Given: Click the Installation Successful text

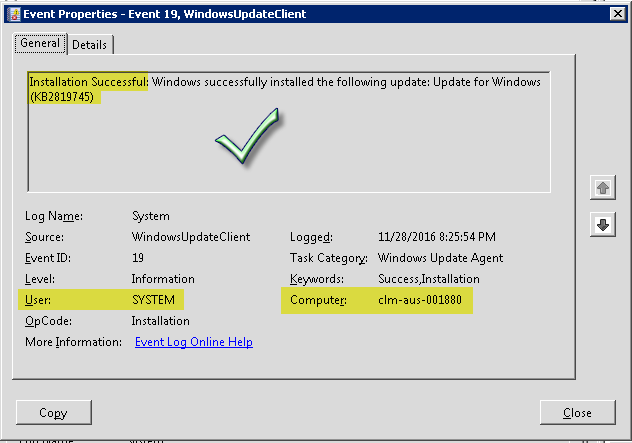Looking at the screenshot, I should click(x=89, y=82).
